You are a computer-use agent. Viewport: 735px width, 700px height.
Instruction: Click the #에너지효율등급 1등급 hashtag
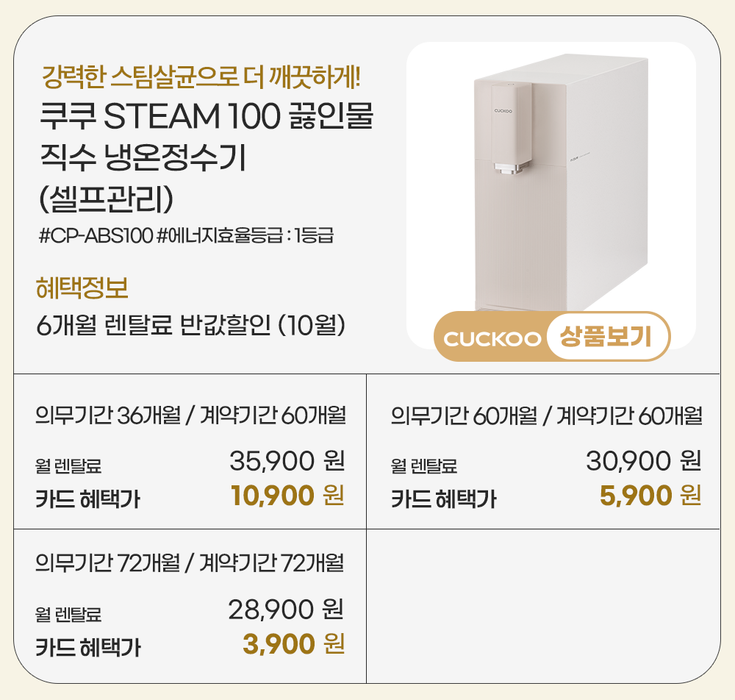tap(245, 237)
